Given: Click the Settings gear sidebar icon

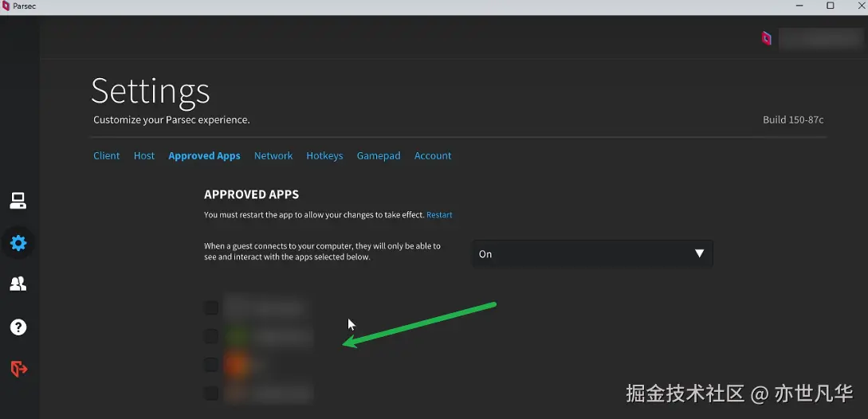Looking at the screenshot, I should tap(18, 242).
